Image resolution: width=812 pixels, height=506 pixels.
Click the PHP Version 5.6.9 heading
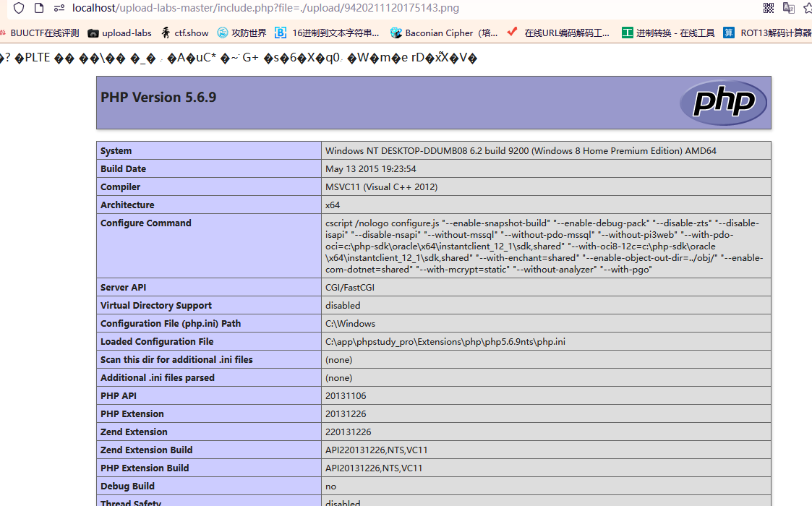tap(158, 98)
